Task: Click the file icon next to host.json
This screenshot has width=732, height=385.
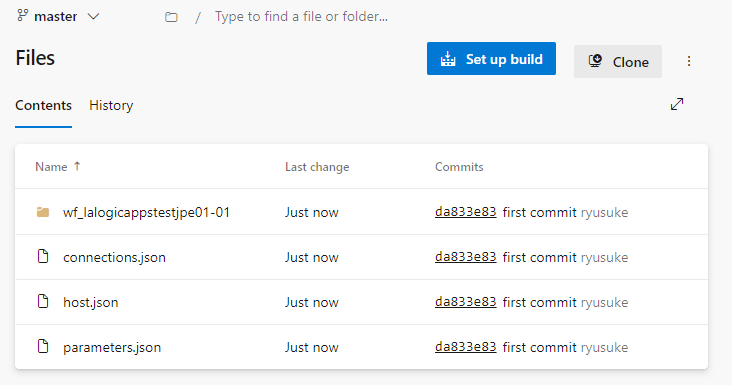Action: pyautogui.click(x=43, y=301)
